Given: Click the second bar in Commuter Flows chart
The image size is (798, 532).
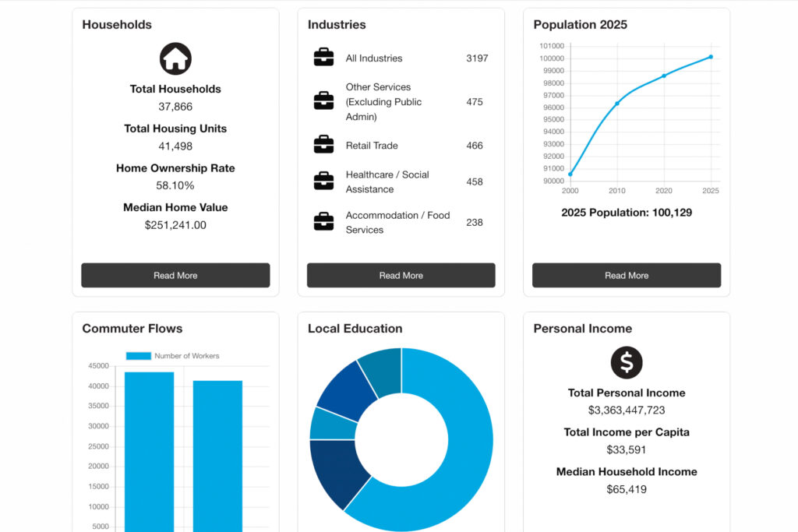Looking at the screenshot, I should 217,456.
